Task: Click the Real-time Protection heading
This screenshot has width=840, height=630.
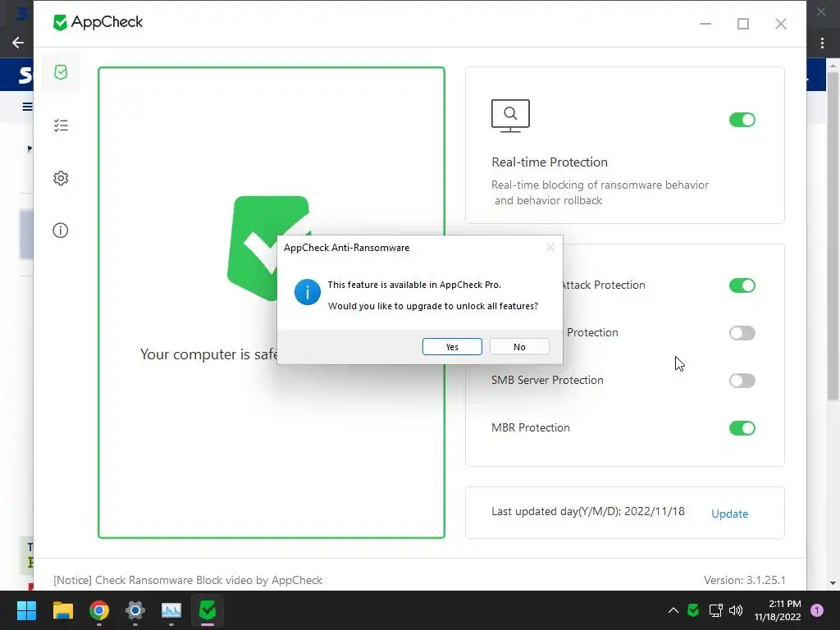Action: [550, 162]
